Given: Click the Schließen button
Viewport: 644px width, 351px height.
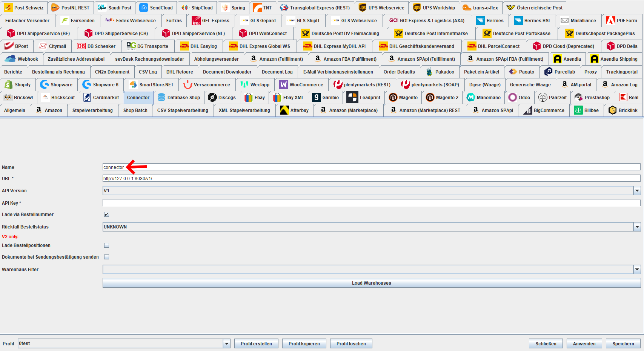Looking at the screenshot, I should (546, 343).
